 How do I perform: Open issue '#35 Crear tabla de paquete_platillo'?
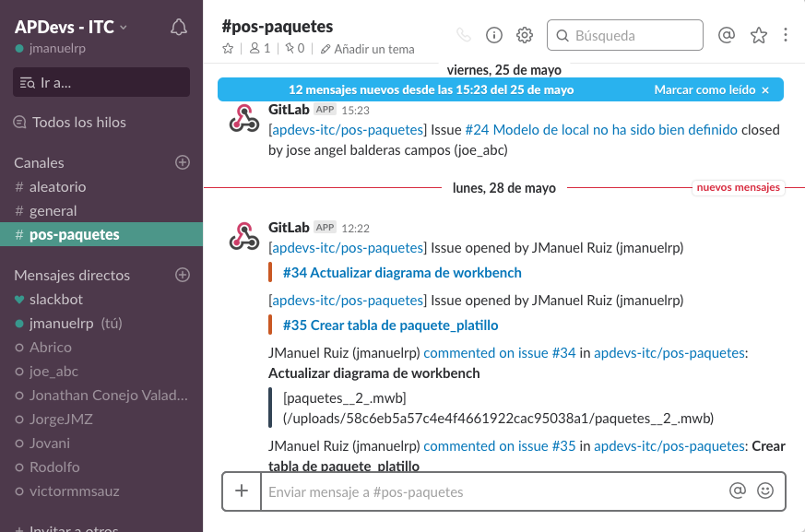click(x=390, y=325)
